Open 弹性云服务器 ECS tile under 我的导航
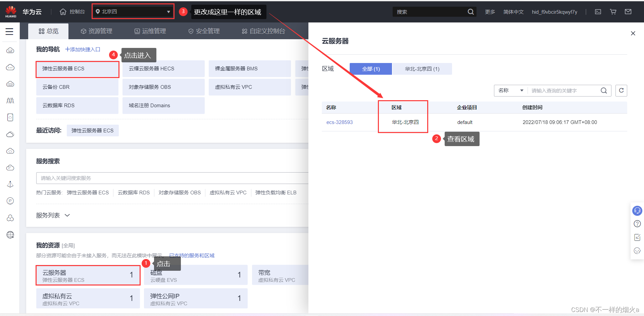The width and height of the screenshot is (644, 316). point(78,69)
